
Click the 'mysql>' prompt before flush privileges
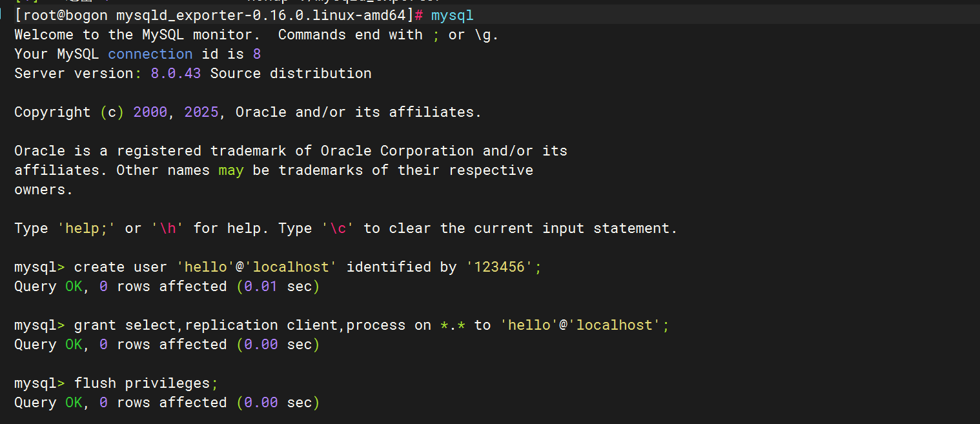coord(39,383)
